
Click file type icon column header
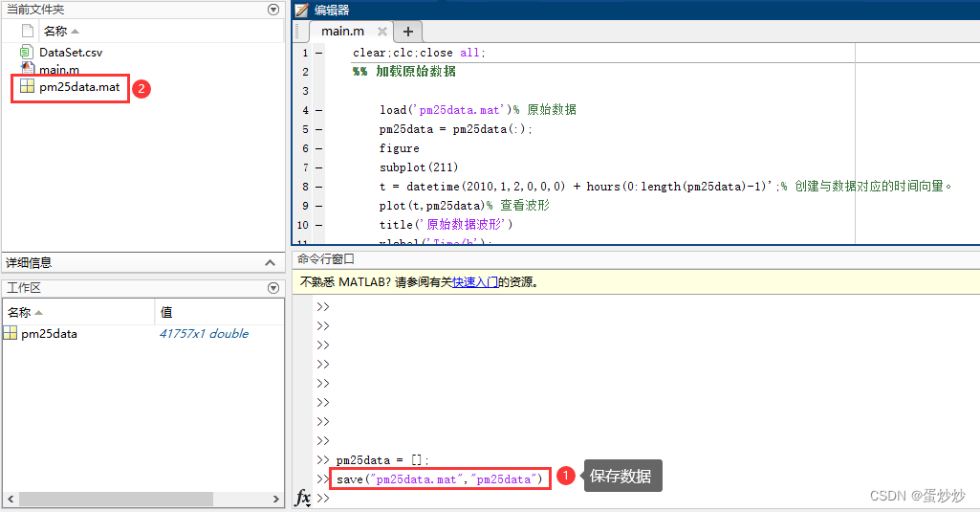[28, 31]
